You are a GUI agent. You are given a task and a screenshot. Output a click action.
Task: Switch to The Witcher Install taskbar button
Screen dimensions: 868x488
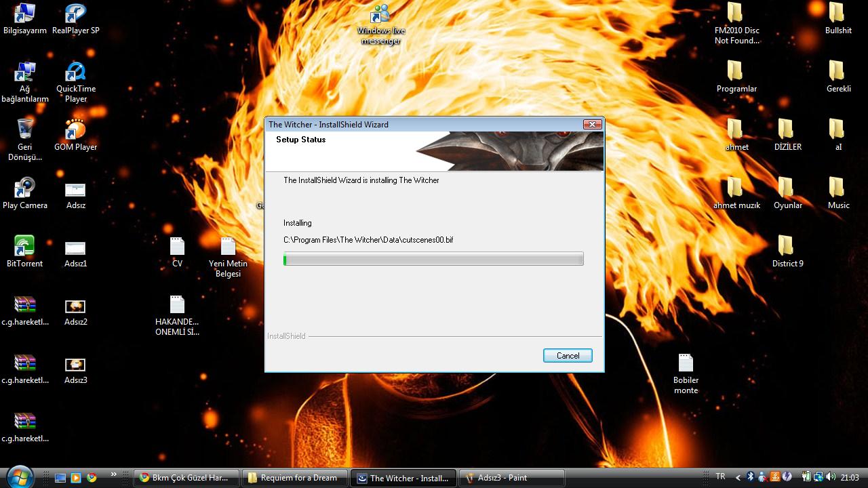click(x=403, y=478)
